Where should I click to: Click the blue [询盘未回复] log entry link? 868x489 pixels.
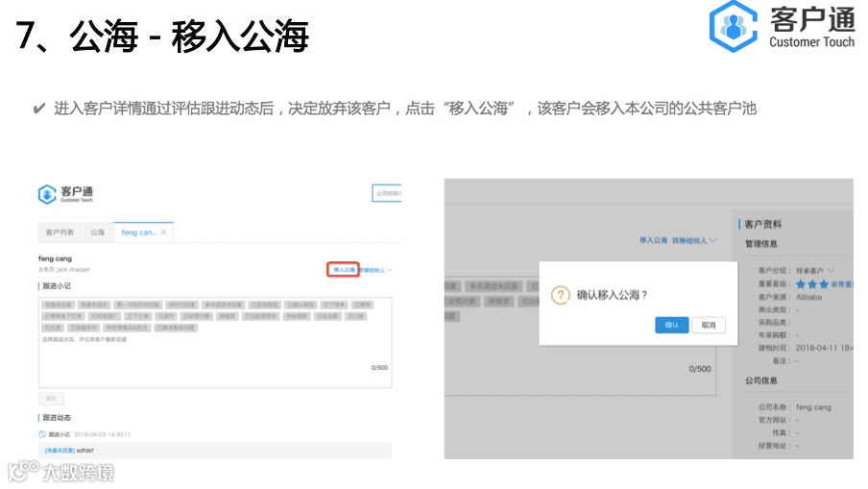click(60, 451)
